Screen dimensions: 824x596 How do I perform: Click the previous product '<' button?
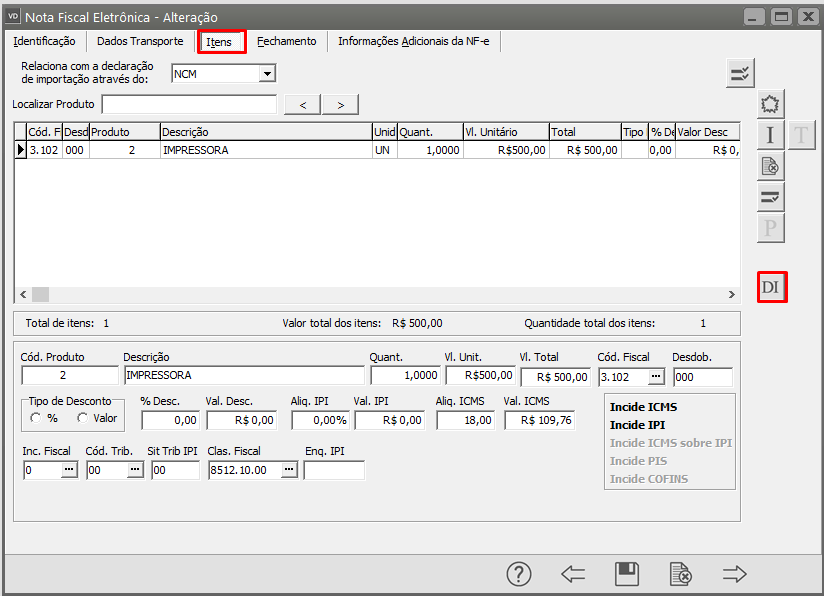point(303,105)
